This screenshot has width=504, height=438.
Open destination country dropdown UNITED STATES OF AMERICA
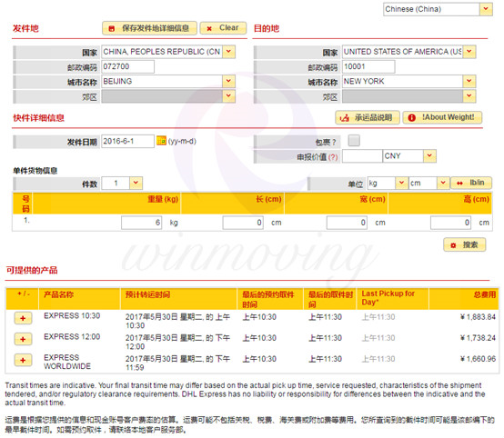408,52
